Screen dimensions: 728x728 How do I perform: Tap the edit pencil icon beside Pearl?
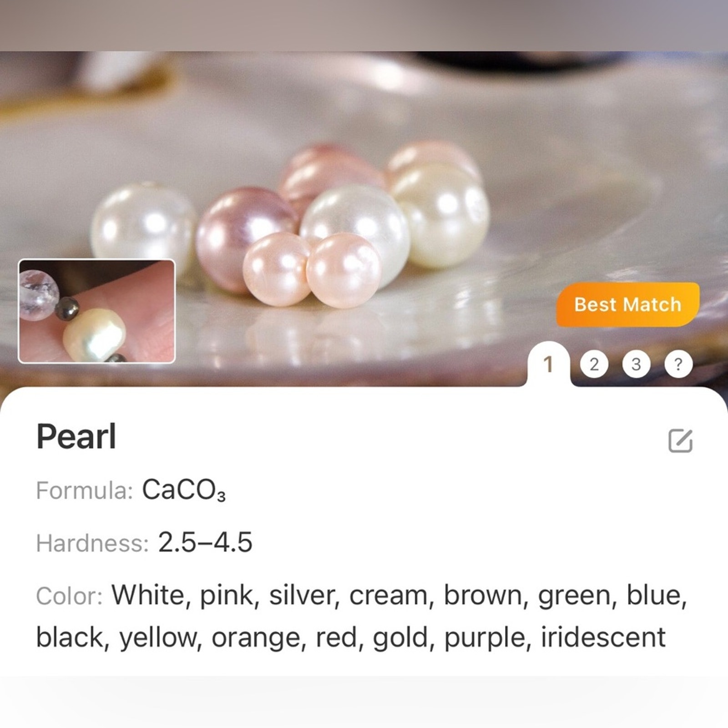[680, 440]
